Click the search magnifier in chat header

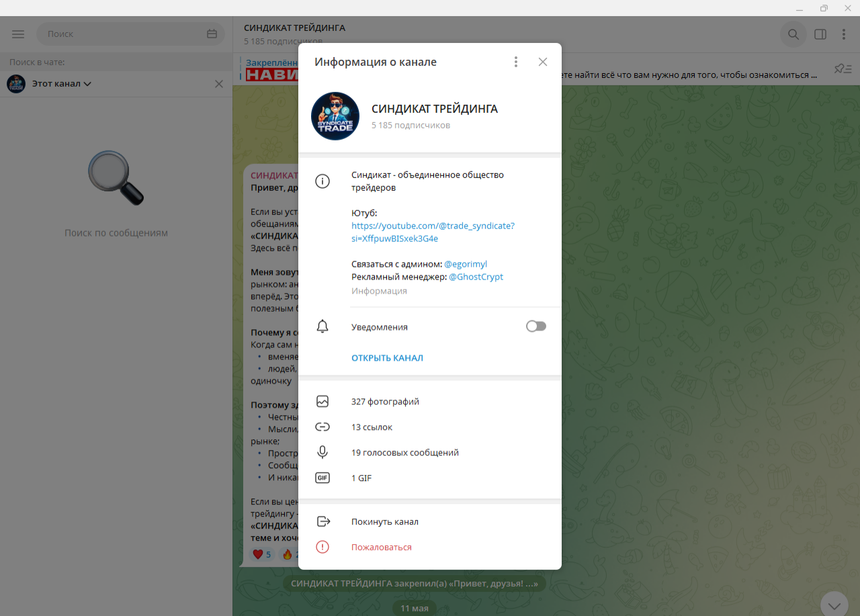793,34
